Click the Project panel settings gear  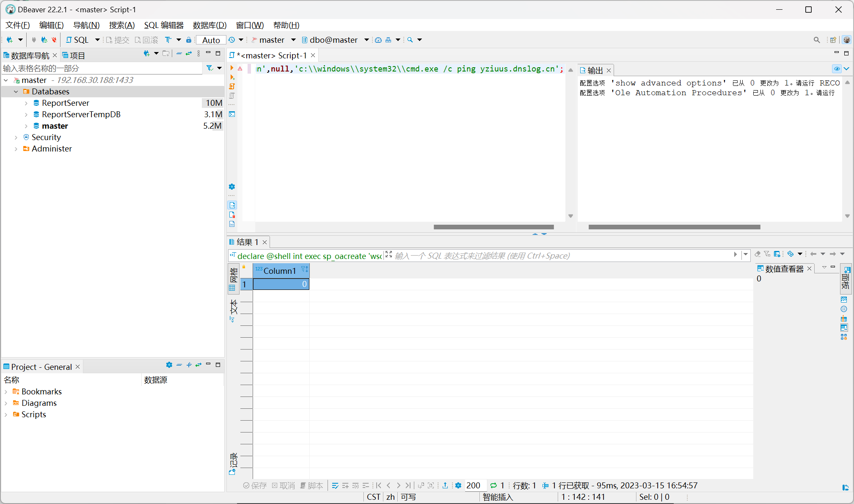pos(169,365)
